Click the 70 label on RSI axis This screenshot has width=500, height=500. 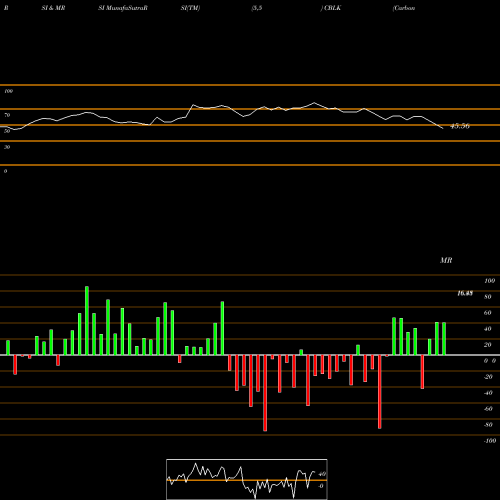point(7,115)
